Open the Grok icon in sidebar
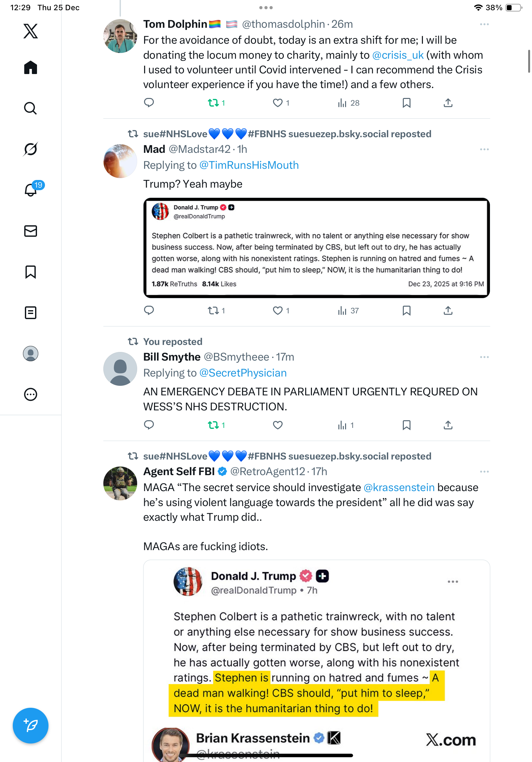532x762 pixels. coord(31,149)
